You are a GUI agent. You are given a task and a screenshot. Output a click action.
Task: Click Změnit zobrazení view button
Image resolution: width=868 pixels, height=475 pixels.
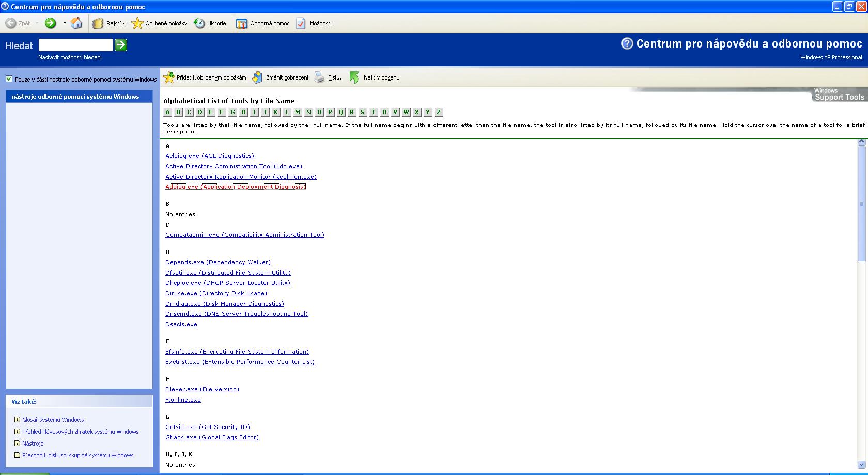(x=281, y=77)
